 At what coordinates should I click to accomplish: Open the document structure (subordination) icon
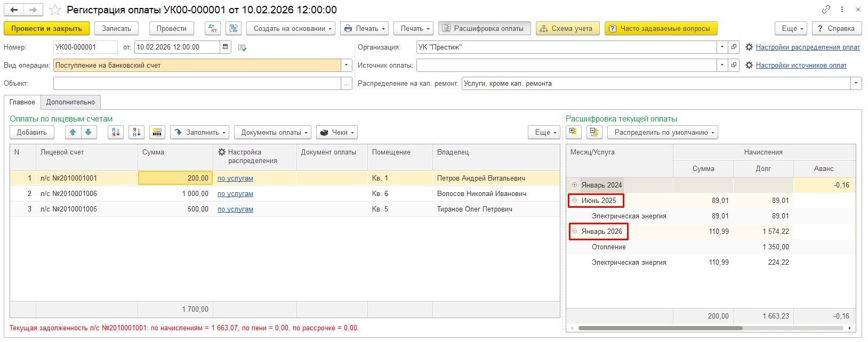(233, 28)
